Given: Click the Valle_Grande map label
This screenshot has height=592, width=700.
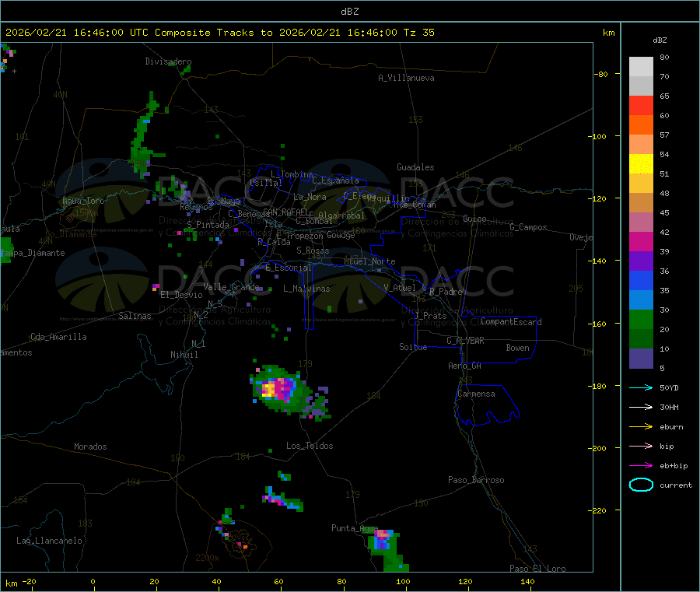Looking at the screenshot, I should (231, 286).
